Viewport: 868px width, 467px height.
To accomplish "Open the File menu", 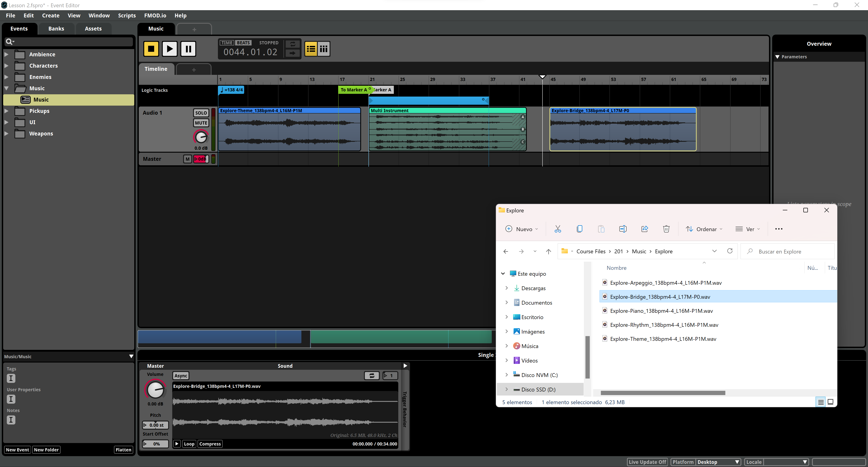I will pyautogui.click(x=10, y=16).
